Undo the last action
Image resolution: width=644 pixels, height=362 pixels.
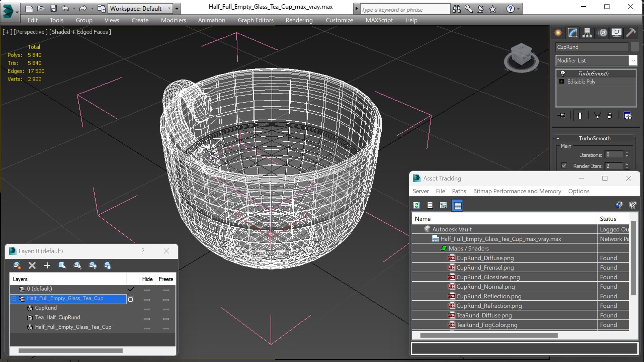click(x=65, y=8)
